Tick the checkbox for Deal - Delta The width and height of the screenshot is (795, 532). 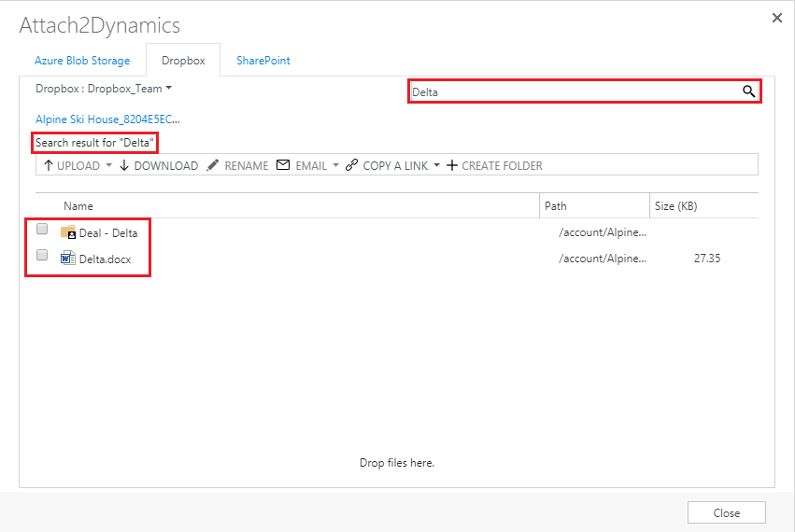tap(42, 229)
